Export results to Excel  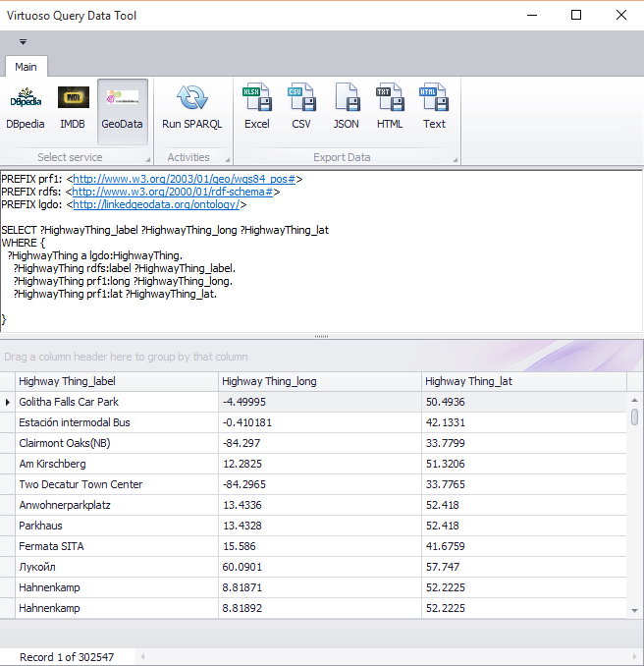[x=257, y=110]
